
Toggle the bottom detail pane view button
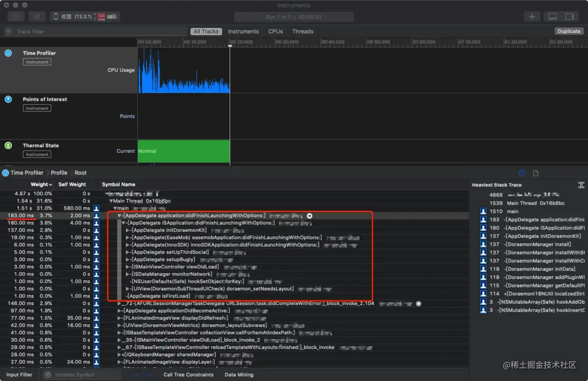tap(553, 16)
